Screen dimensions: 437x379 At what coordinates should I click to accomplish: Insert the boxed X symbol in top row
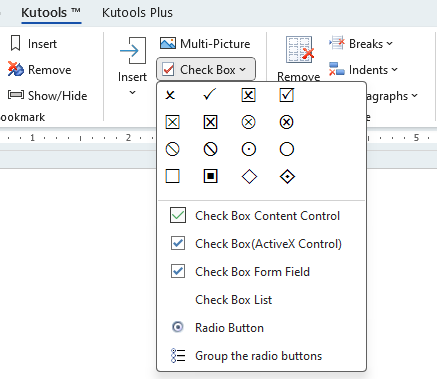248,95
